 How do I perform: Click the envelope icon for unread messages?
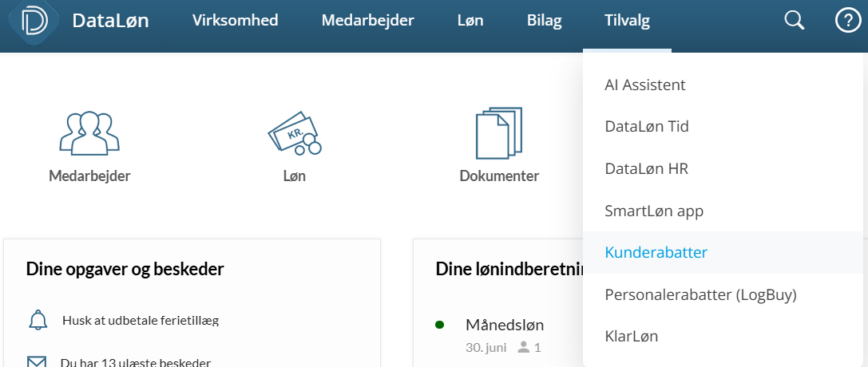[x=37, y=362]
